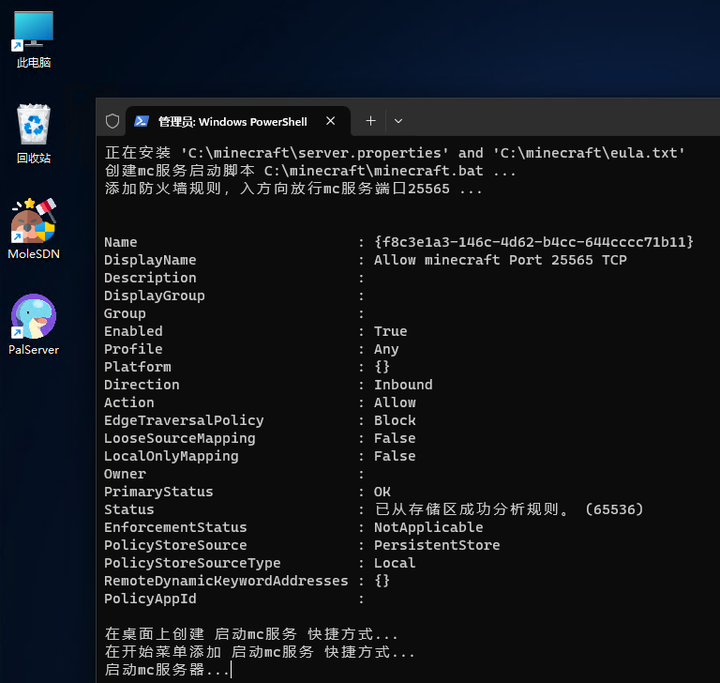
Task: Click the EdgeTraversalPolicy value 'Block'
Action: pyautogui.click(x=395, y=420)
